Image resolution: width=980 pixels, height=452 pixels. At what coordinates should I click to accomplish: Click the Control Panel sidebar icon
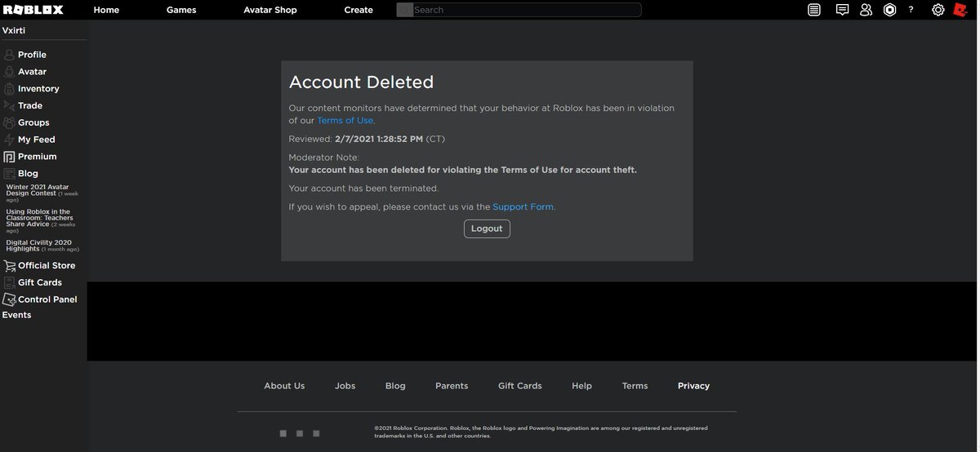[9, 299]
